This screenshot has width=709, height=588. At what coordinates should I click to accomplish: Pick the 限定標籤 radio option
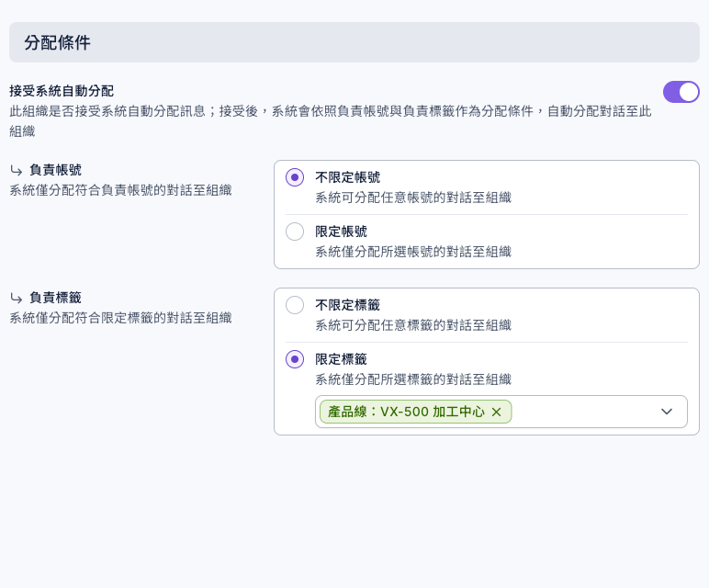pos(295,359)
